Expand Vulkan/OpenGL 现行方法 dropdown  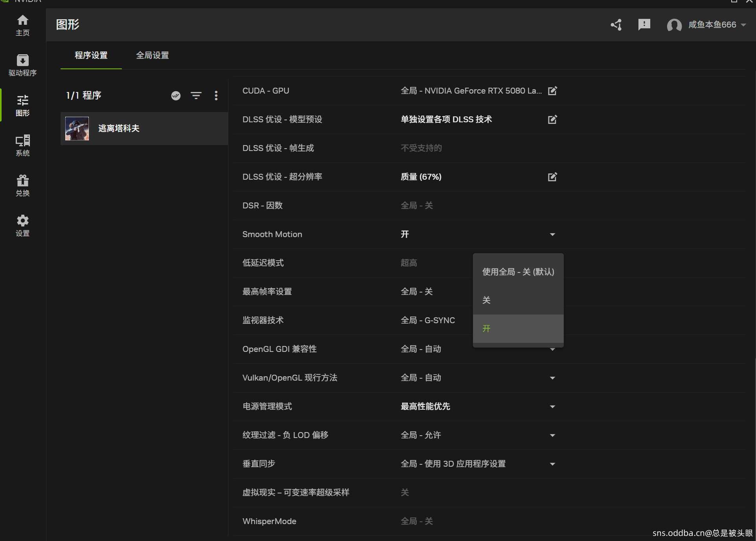[x=552, y=378]
